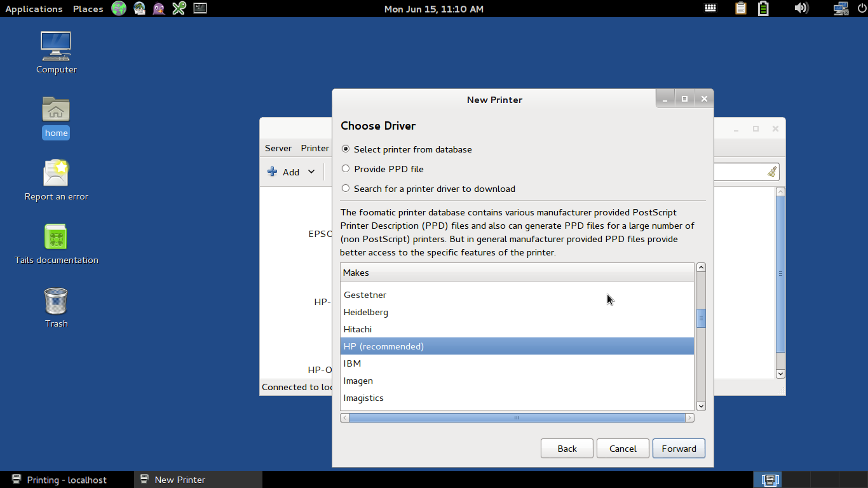Open the Applications menu

[x=34, y=9]
